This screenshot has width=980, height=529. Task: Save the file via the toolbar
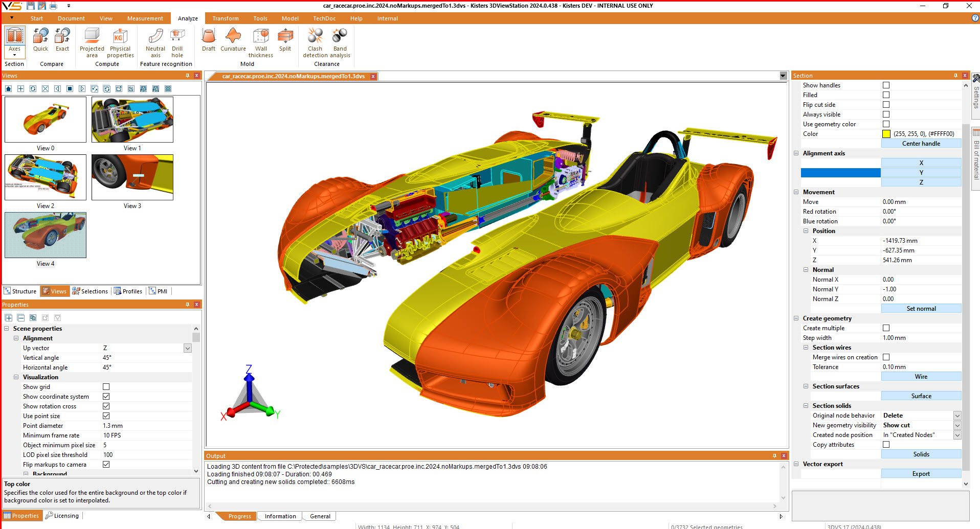(x=31, y=6)
